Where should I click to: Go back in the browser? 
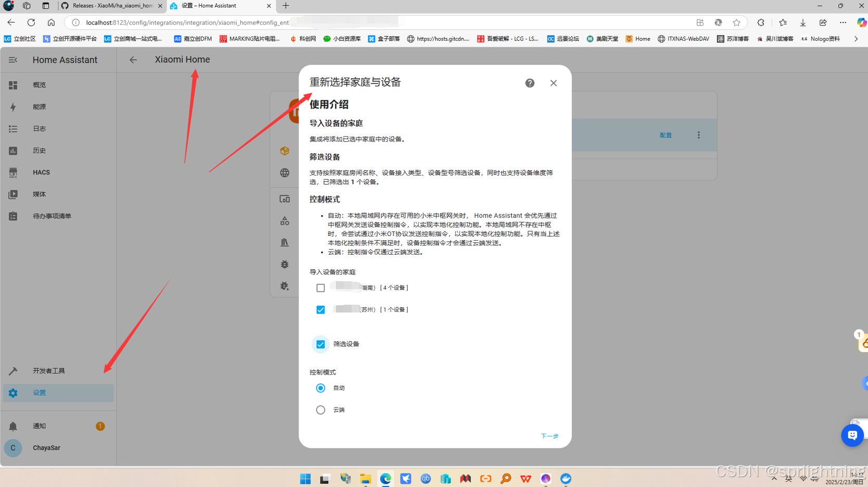click(11, 22)
